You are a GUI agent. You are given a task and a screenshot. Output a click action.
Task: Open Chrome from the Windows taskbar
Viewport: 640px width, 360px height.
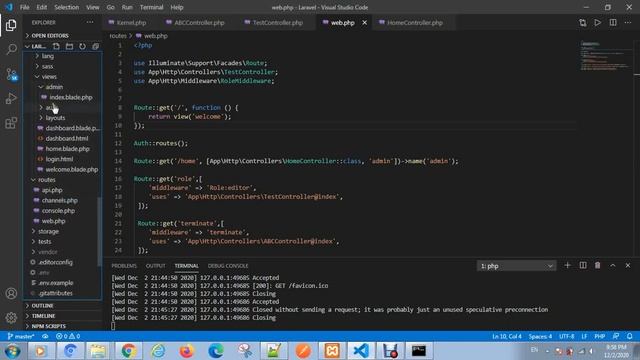[x=128, y=351]
